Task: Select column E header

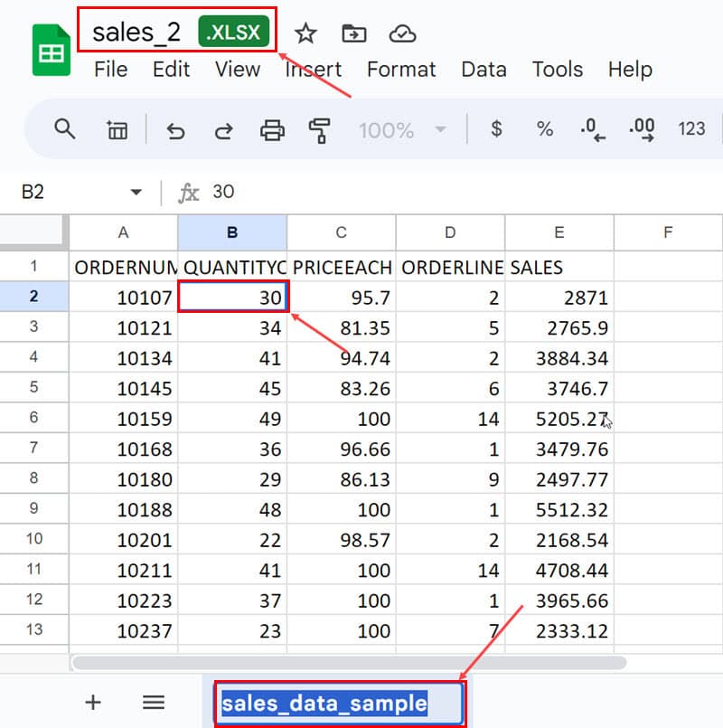Action: click(559, 232)
